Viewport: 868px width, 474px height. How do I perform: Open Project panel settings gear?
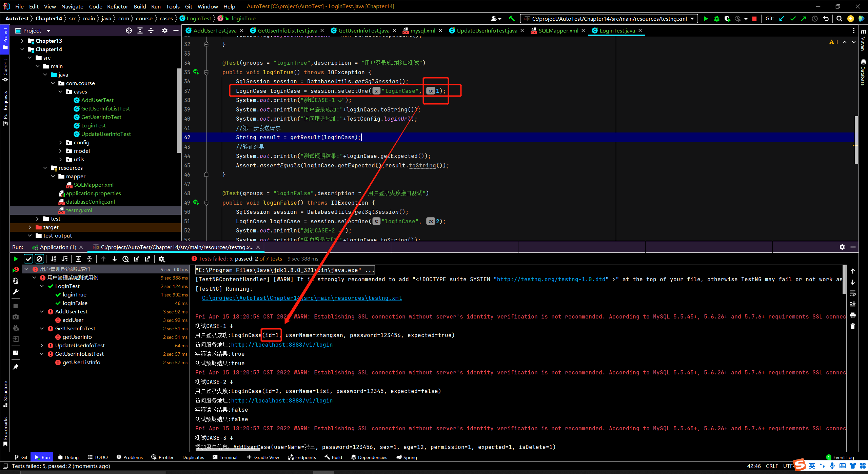(x=165, y=30)
